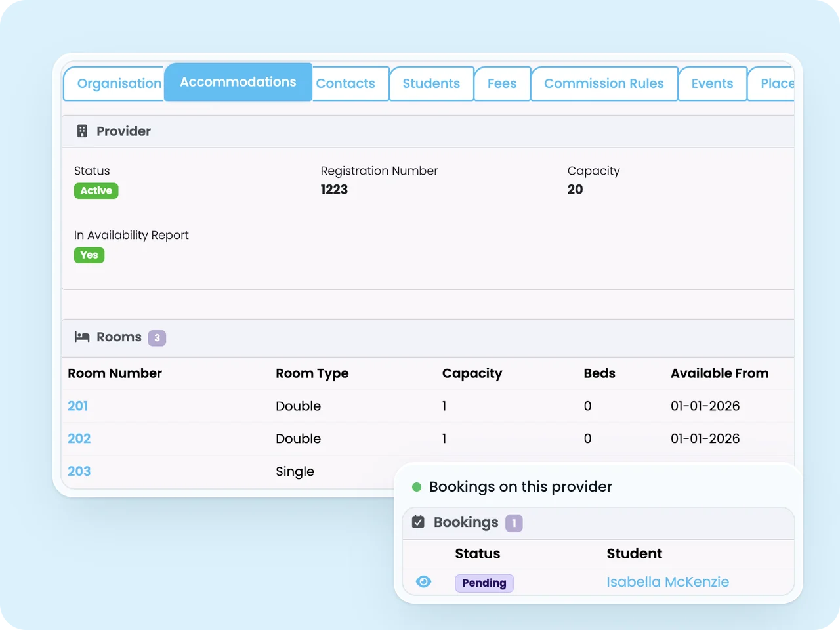The image size is (840, 630).
Task: Click the Beds column header
Action: coord(599,373)
